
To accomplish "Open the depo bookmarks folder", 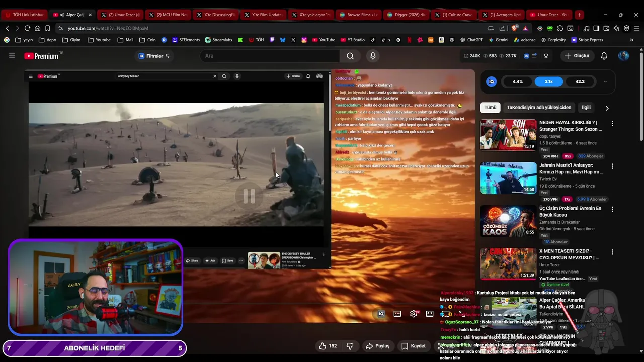I will click(x=47, y=40).
